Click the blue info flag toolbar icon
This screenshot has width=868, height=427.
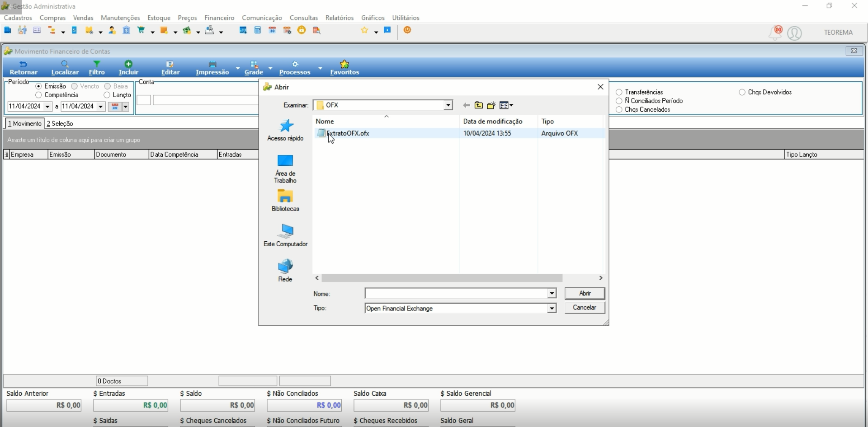pos(387,30)
